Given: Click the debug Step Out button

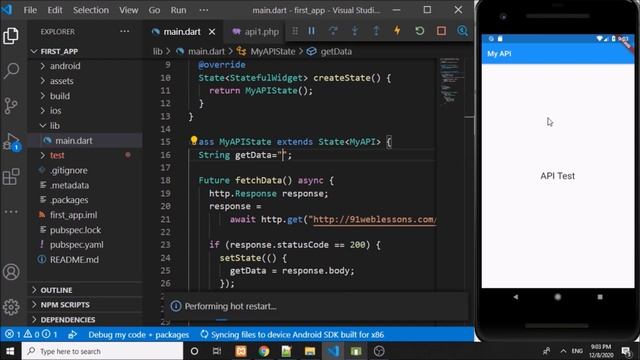Looking at the screenshot, I should pos(376,31).
